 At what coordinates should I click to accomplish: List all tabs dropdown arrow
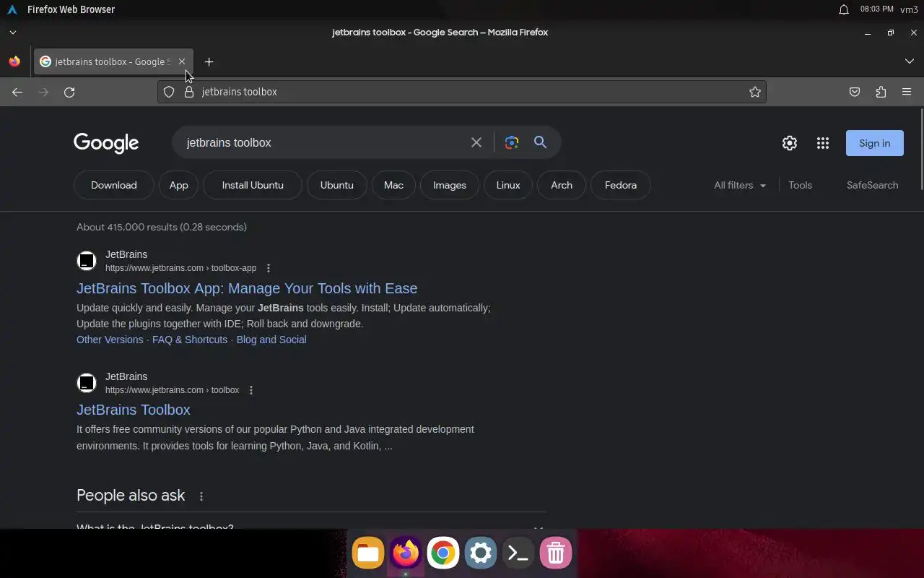click(910, 61)
